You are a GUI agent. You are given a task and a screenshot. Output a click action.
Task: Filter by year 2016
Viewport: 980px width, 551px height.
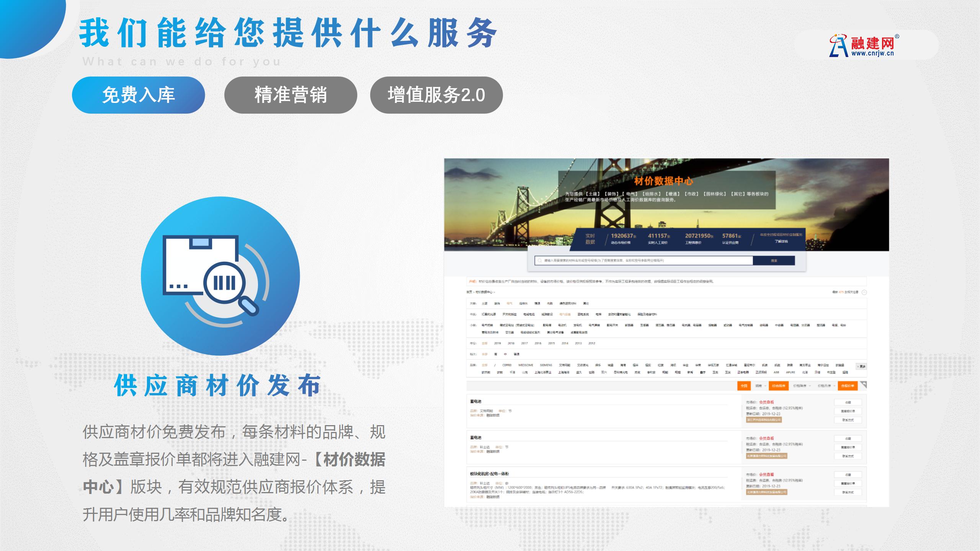coord(538,344)
